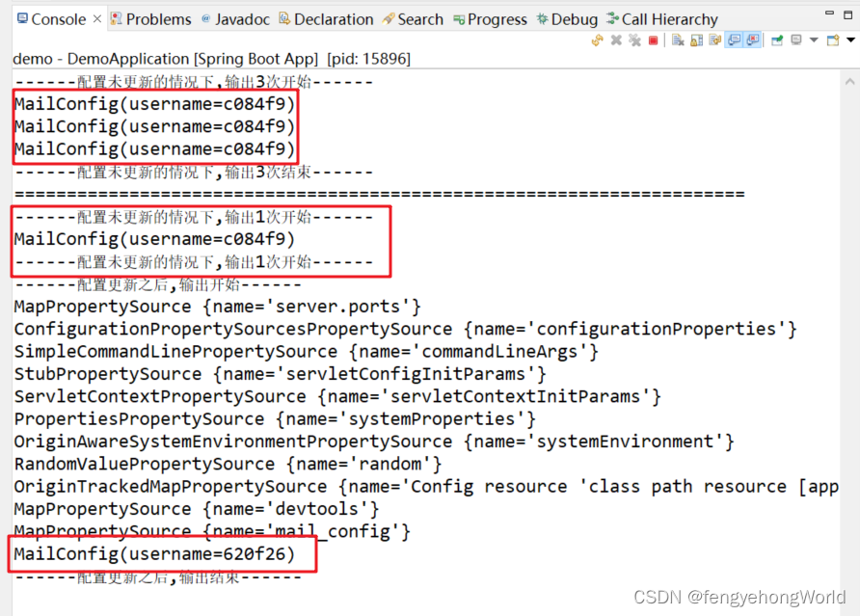The width and height of the screenshot is (860, 616).
Task: Close the Console tab
Action: pos(94,16)
